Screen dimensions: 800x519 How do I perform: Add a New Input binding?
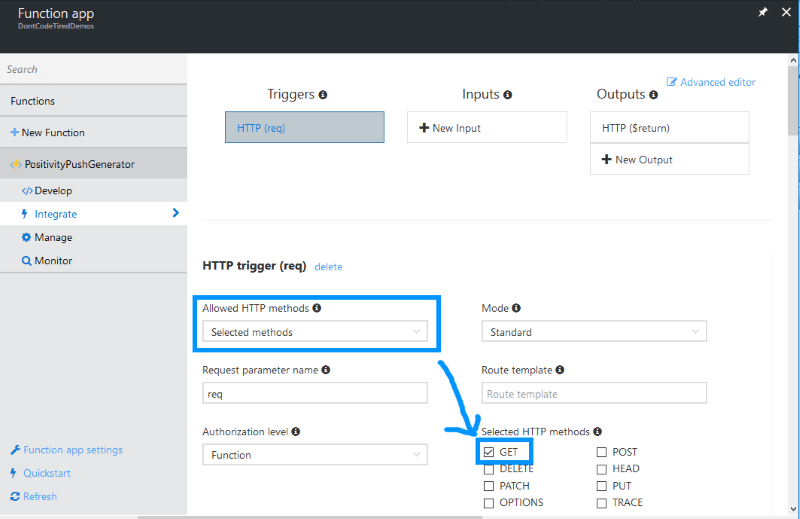pos(487,128)
